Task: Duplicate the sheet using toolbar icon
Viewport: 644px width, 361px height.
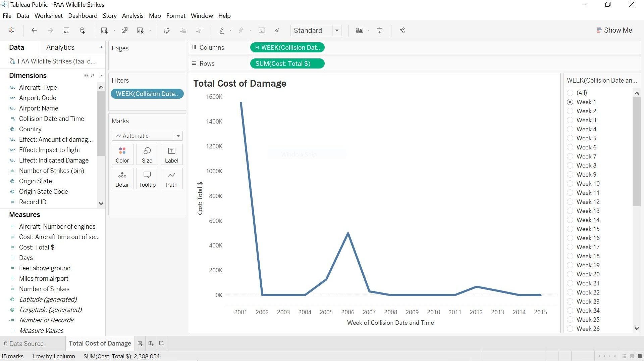Action: point(124,30)
